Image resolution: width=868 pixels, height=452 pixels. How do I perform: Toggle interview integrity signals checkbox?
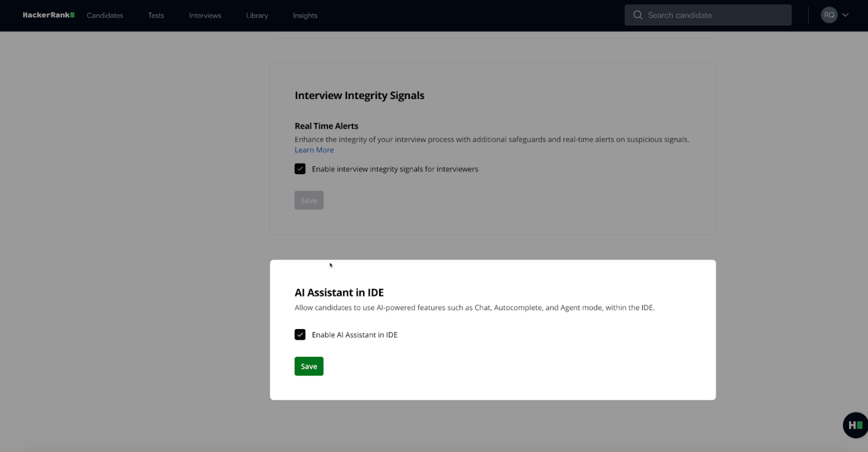click(300, 169)
